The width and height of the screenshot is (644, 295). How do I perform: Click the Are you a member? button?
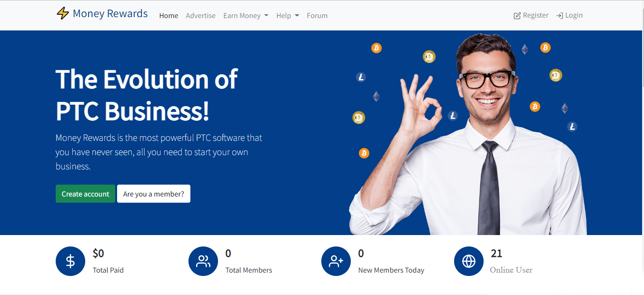[153, 194]
